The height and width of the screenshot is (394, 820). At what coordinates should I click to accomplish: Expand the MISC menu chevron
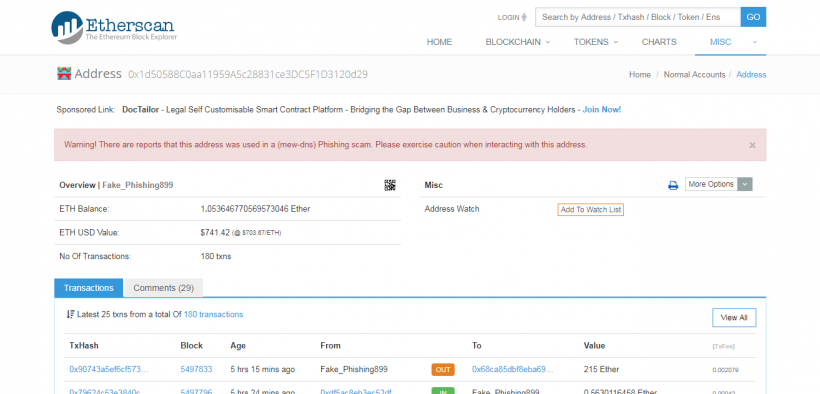click(x=755, y=42)
